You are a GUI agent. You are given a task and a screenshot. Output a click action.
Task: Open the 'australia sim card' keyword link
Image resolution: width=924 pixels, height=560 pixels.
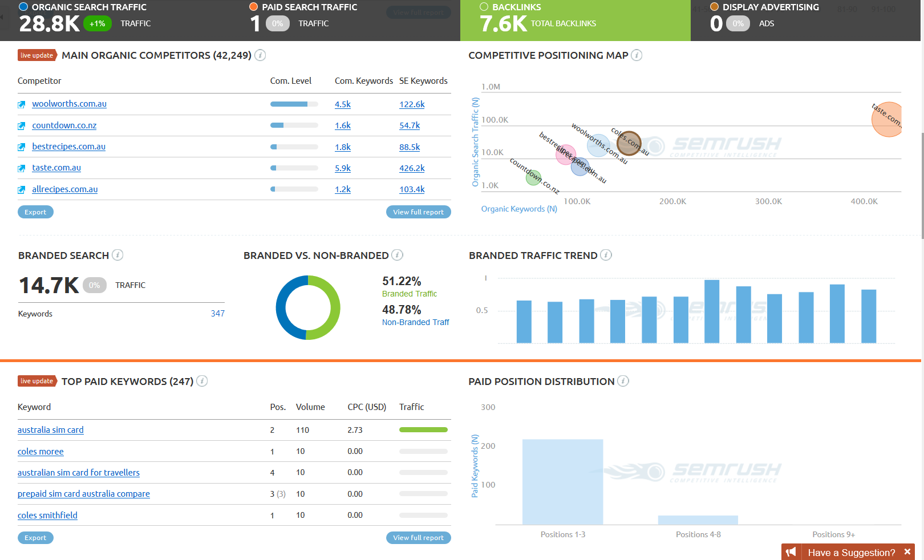(x=51, y=430)
